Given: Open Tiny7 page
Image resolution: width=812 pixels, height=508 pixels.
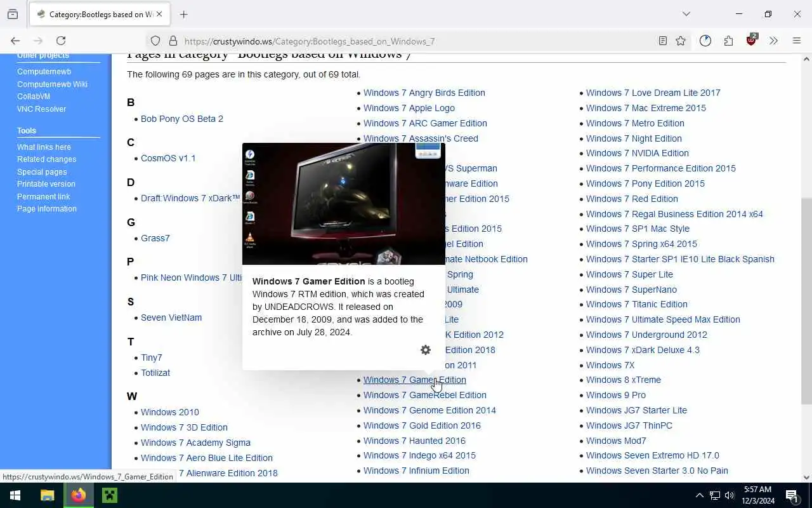Looking at the screenshot, I should coord(152,358).
